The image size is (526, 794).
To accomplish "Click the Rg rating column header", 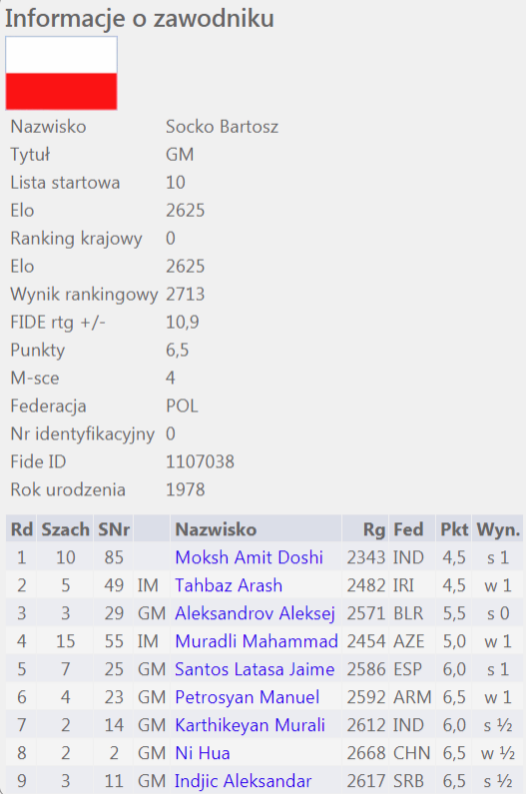I will click(374, 530).
